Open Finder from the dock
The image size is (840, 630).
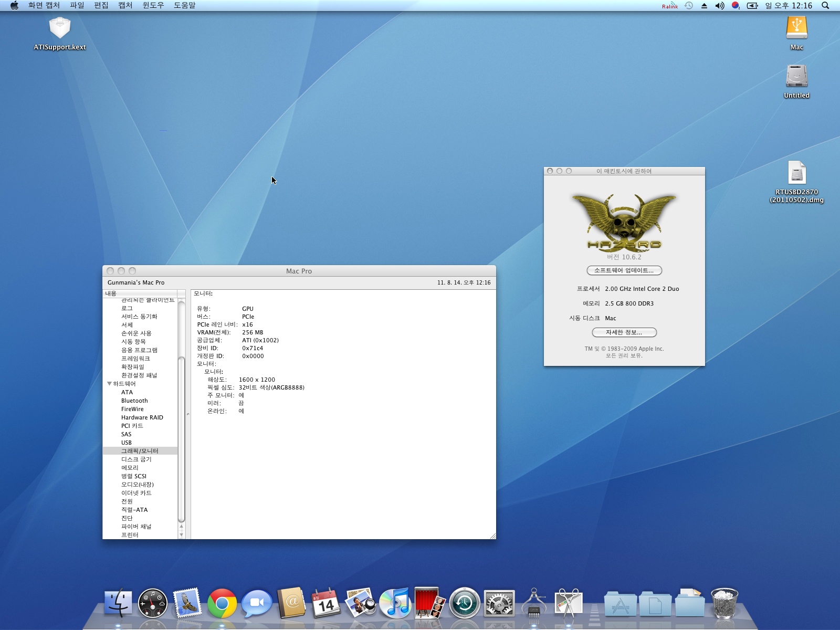click(x=118, y=603)
